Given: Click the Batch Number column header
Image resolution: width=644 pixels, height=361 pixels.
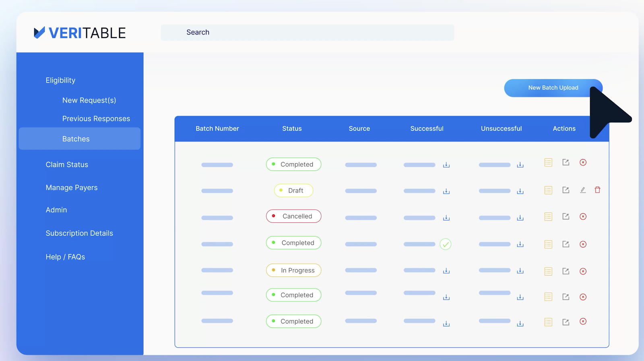Looking at the screenshot, I should 217,129.
